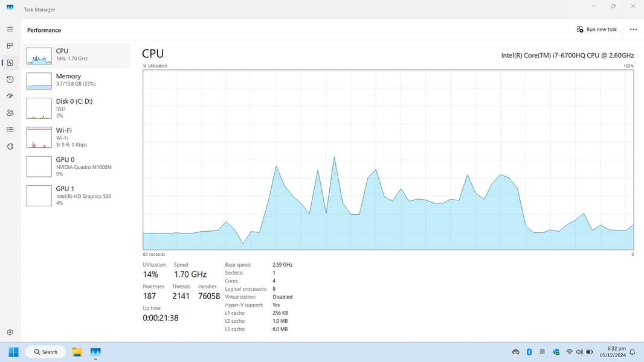Open the Processes page in the sidebar
The image size is (644, 362).
pyautogui.click(x=10, y=46)
